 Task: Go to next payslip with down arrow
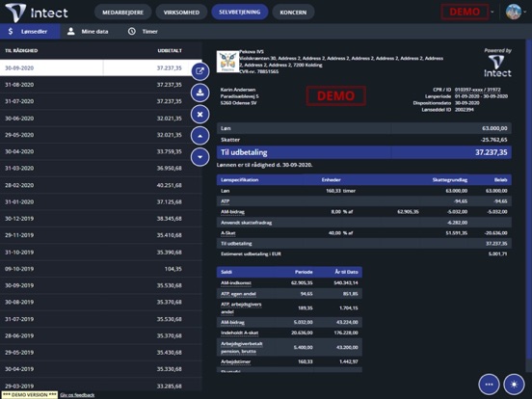point(199,157)
